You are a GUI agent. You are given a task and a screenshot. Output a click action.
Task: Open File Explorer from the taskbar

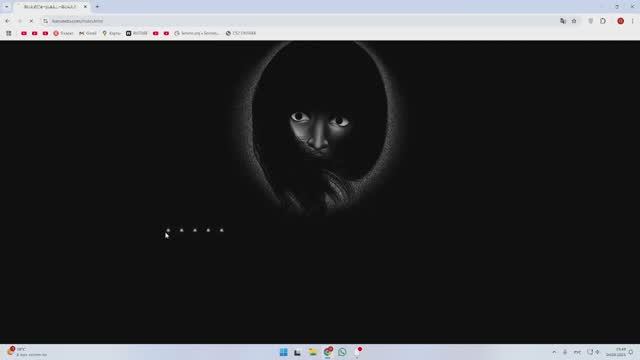pos(313,352)
